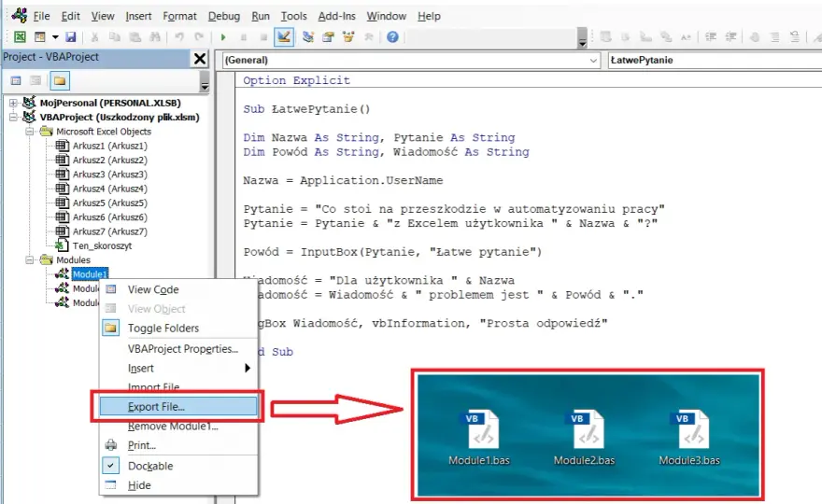Collapse the VBAProject (Uszkodzony plik.xlsm) node
Screen dimensions: 822x504
[13, 118]
